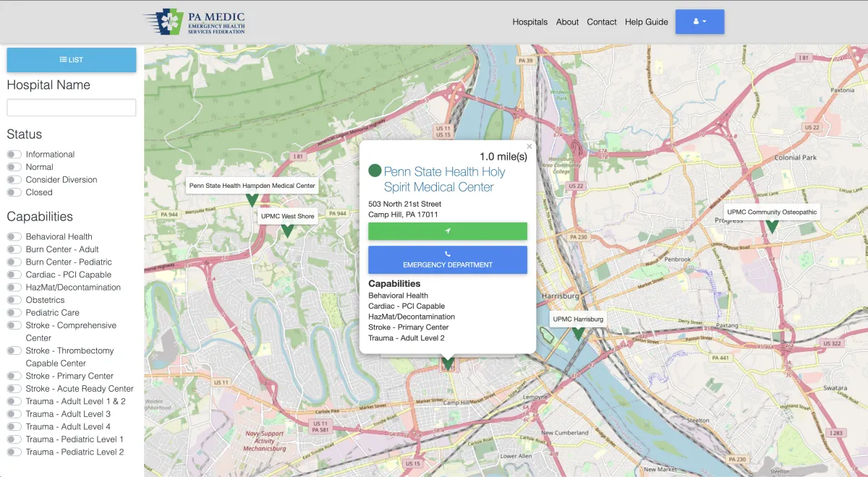Toggle Burn Center - Adult filter

coord(14,249)
